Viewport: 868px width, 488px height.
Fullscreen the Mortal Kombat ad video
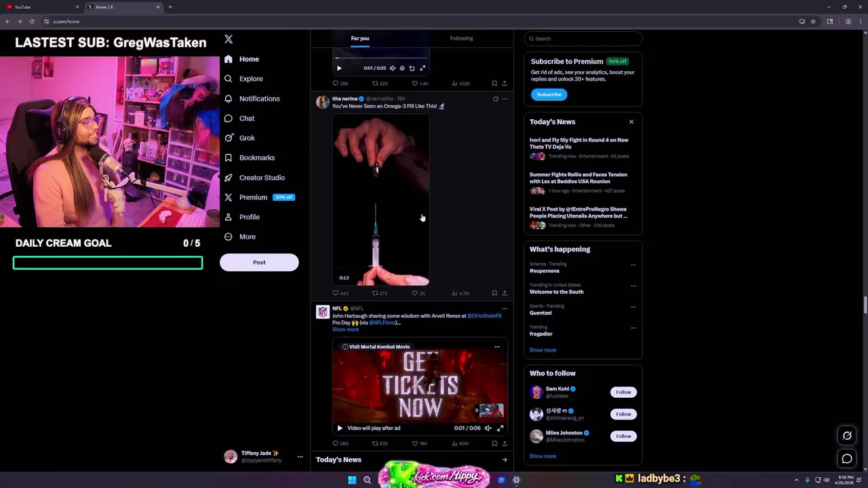coord(500,428)
